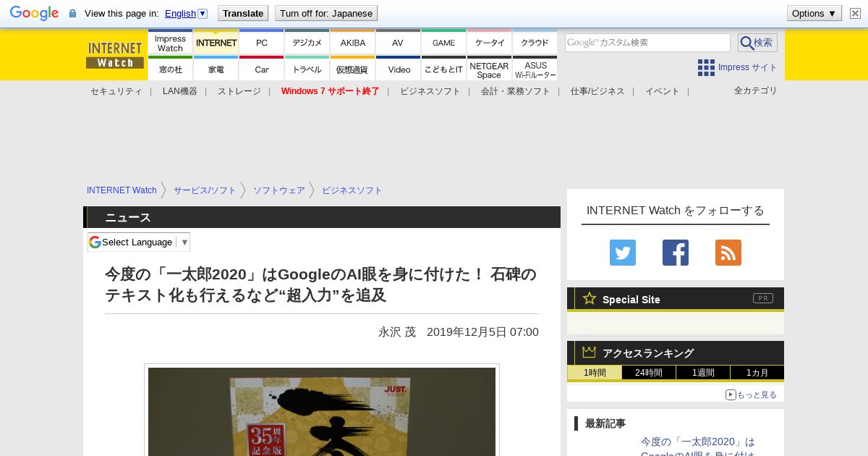Open the ASUS Wi-Fiルーター tab

click(x=535, y=69)
